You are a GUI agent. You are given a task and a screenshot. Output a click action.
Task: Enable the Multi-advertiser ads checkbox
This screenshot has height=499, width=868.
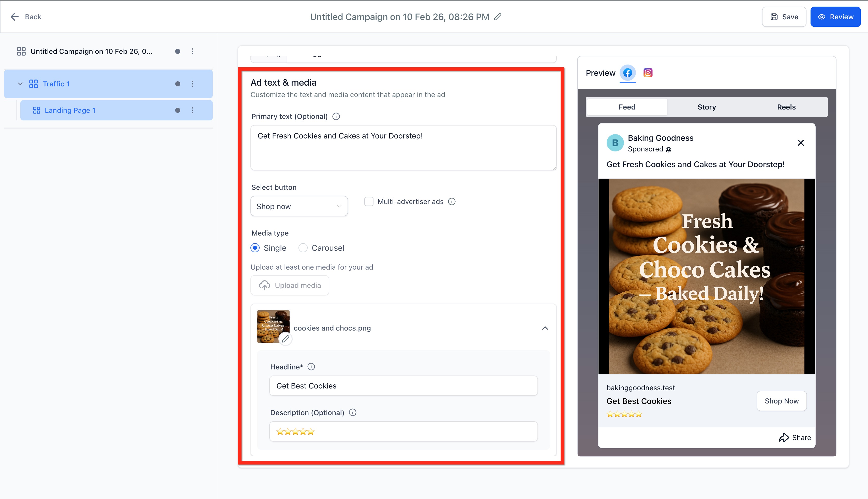click(369, 201)
